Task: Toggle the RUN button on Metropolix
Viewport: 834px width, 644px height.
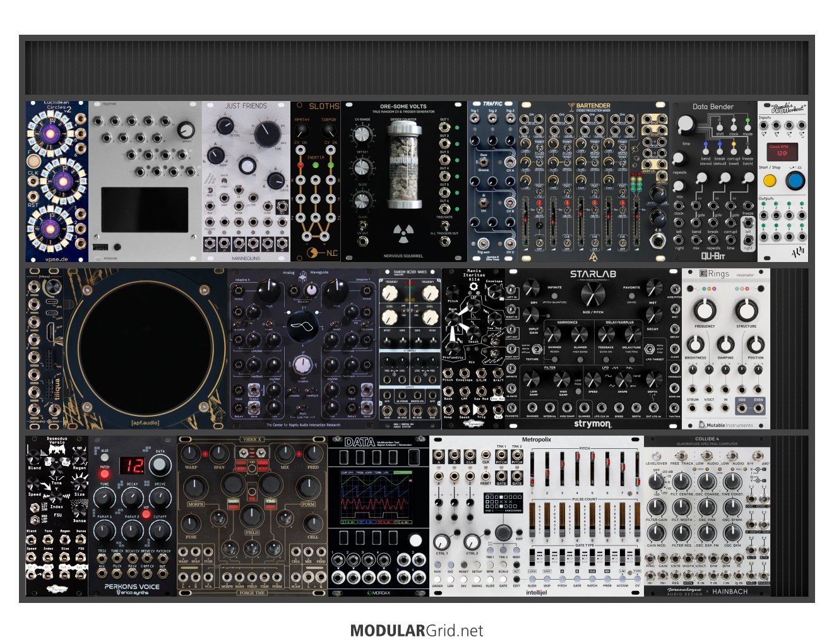Action: [x=438, y=564]
